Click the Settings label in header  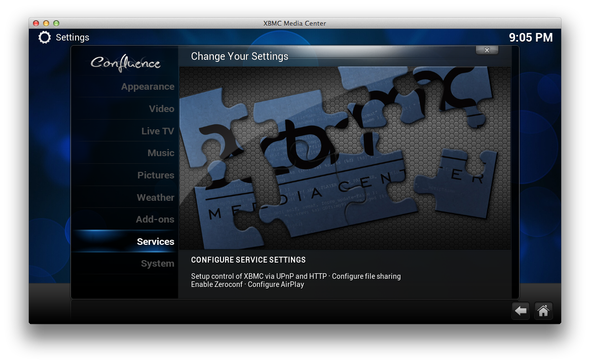[72, 38]
